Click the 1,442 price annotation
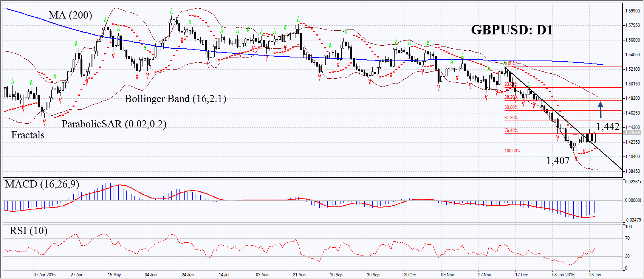 608,126
